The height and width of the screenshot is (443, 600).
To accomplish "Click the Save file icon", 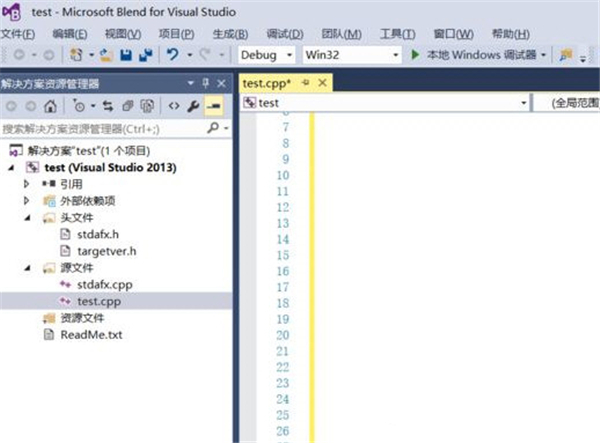I will 128,54.
